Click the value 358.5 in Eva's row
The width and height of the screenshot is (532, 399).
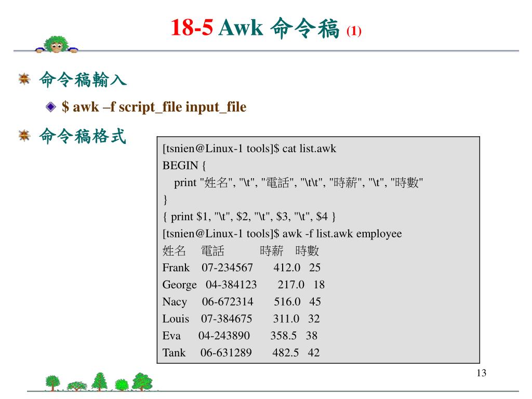click(x=284, y=336)
